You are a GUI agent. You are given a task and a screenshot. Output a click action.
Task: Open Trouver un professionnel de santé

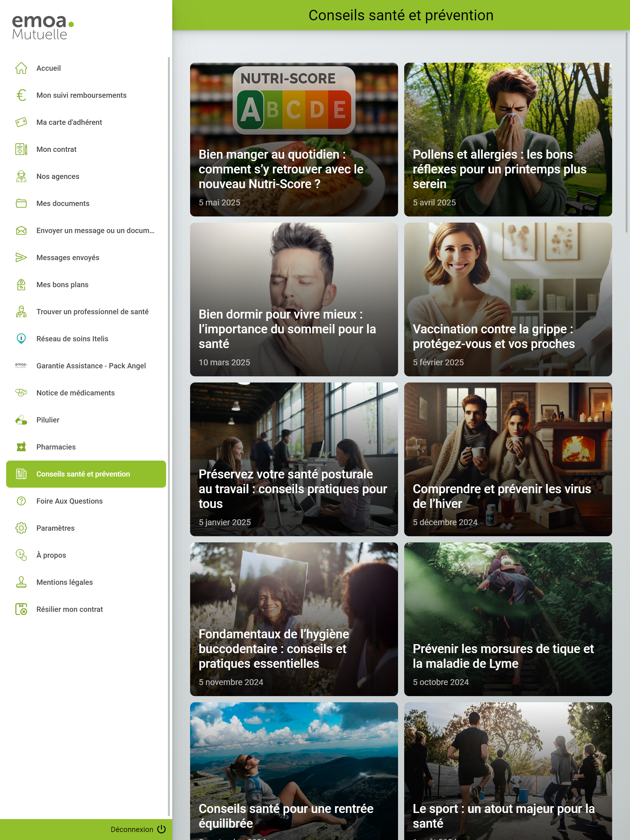86,311
